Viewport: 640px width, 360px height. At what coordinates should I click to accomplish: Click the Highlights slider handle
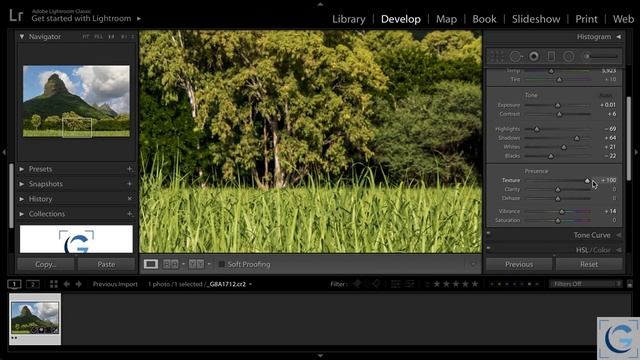(x=537, y=129)
